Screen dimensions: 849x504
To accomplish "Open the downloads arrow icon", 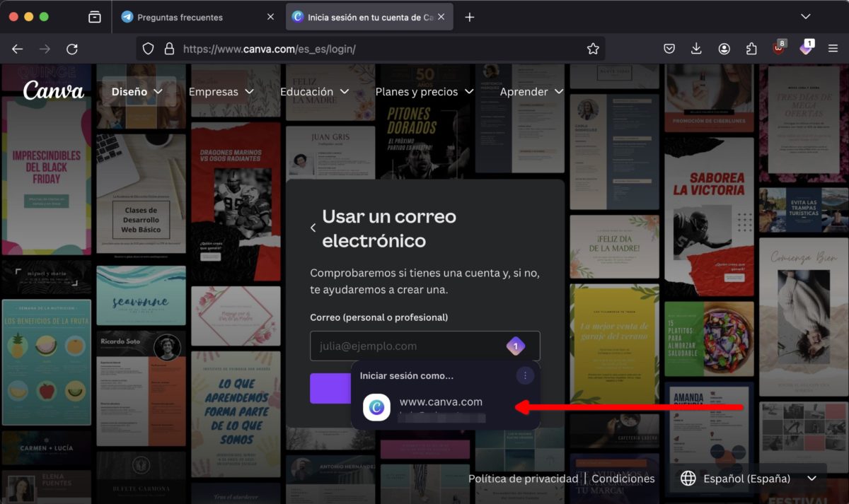I will click(696, 49).
